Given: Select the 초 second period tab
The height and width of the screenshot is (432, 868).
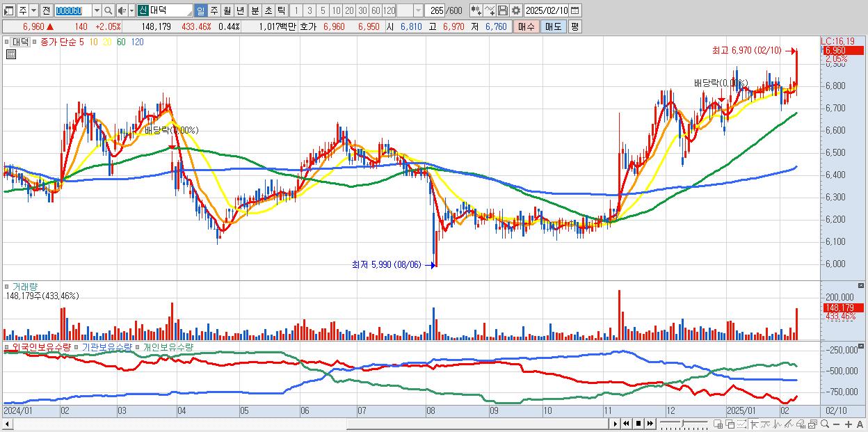Looking at the screenshot, I should tap(268, 11).
